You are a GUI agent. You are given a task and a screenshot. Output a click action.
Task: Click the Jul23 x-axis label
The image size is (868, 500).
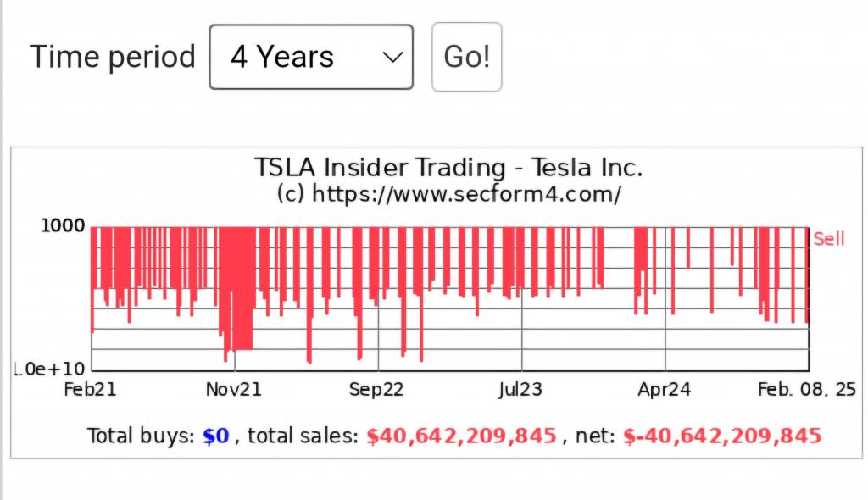click(x=520, y=389)
